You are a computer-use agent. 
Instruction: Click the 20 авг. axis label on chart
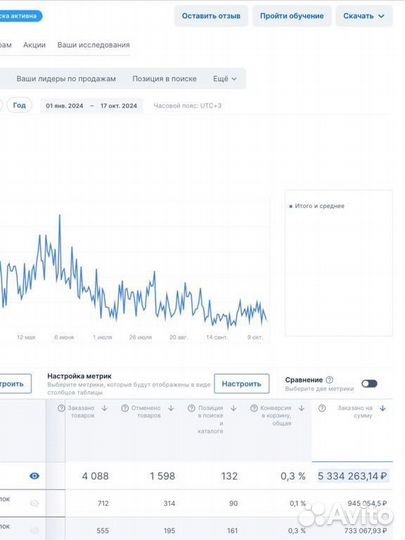coord(178,337)
